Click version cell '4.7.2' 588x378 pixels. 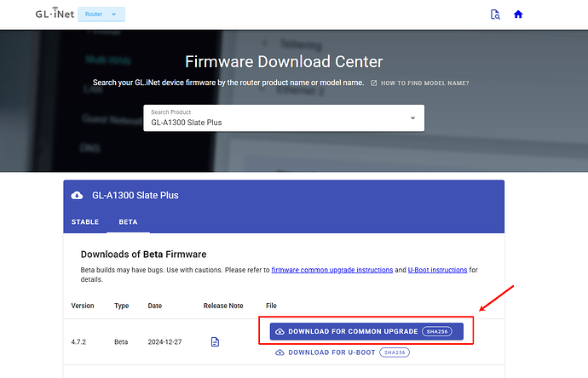pyautogui.click(x=78, y=341)
